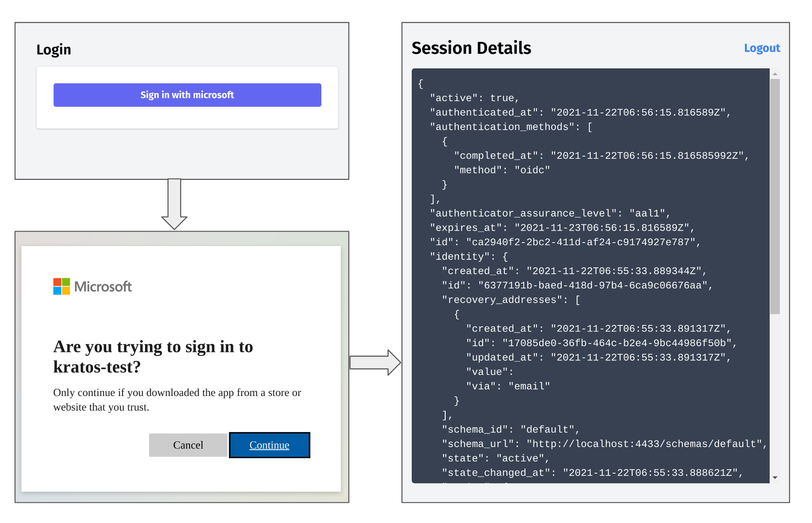The width and height of the screenshot is (812, 523).
Task: Click the Sign in with microsoft button
Action: point(187,95)
